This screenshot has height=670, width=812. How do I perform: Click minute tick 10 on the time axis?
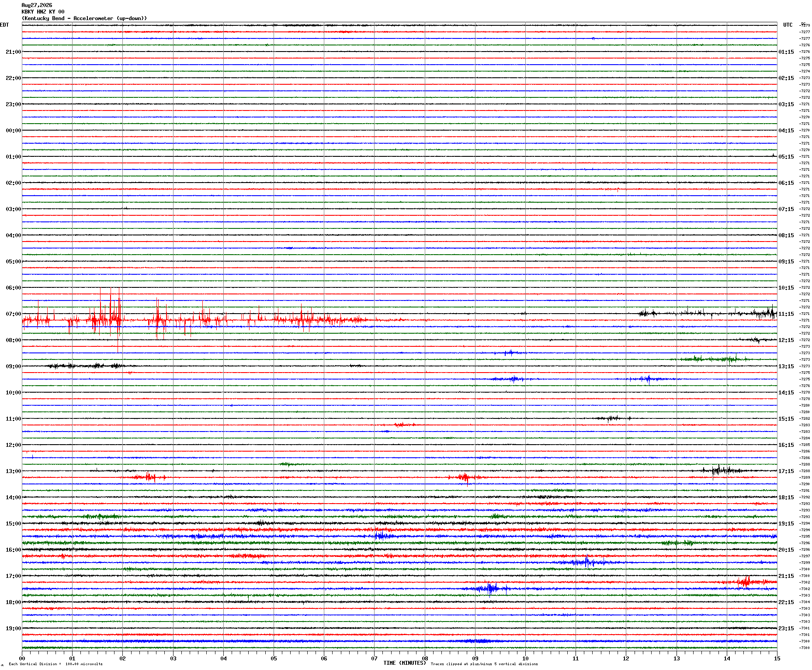click(x=525, y=658)
